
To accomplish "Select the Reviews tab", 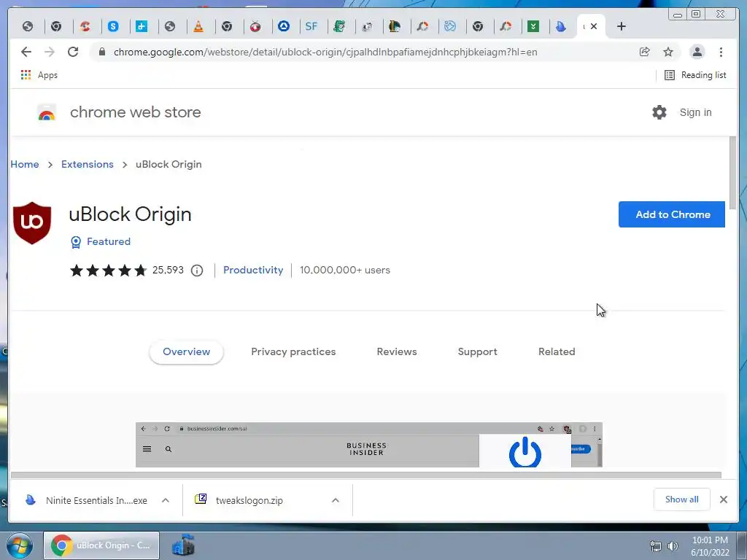I will pos(397,352).
